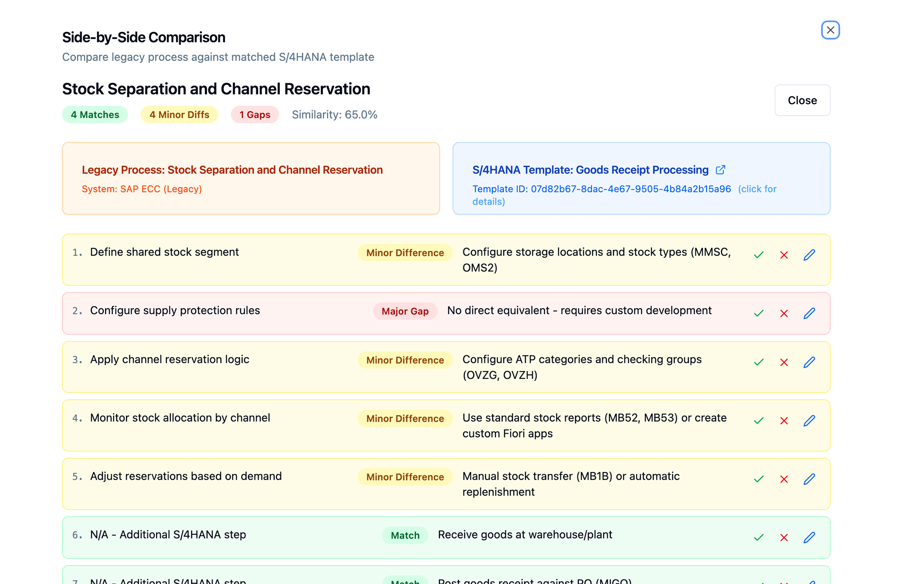Click the 4 Matches badge
924x584 pixels.
click(95, 114)
